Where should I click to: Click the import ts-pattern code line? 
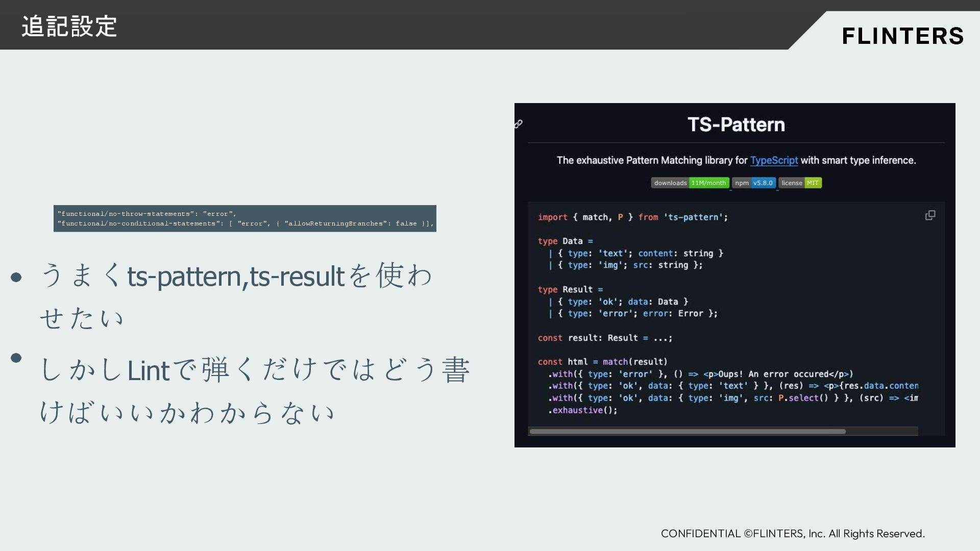pos(632,217)
